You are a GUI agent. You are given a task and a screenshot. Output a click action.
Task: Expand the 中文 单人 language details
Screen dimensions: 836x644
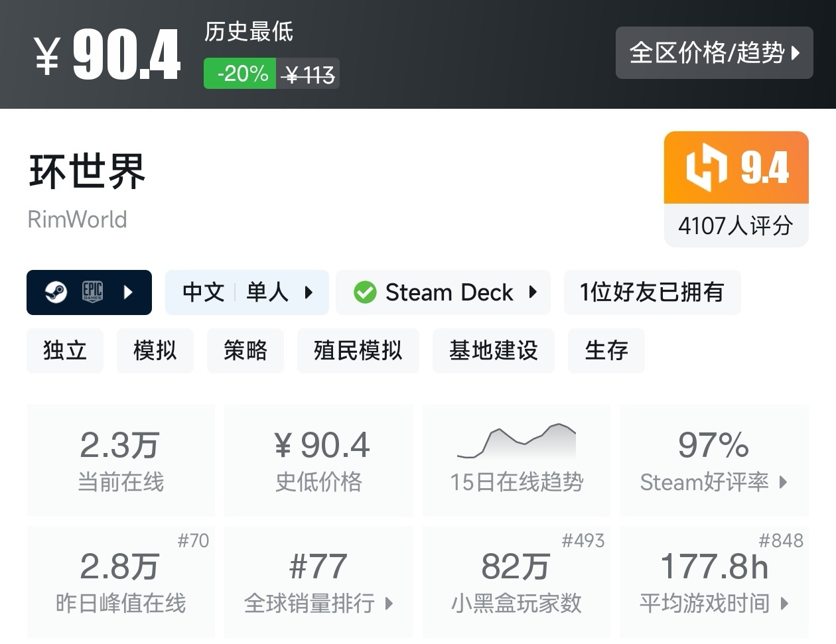click(x=309, y=292)
